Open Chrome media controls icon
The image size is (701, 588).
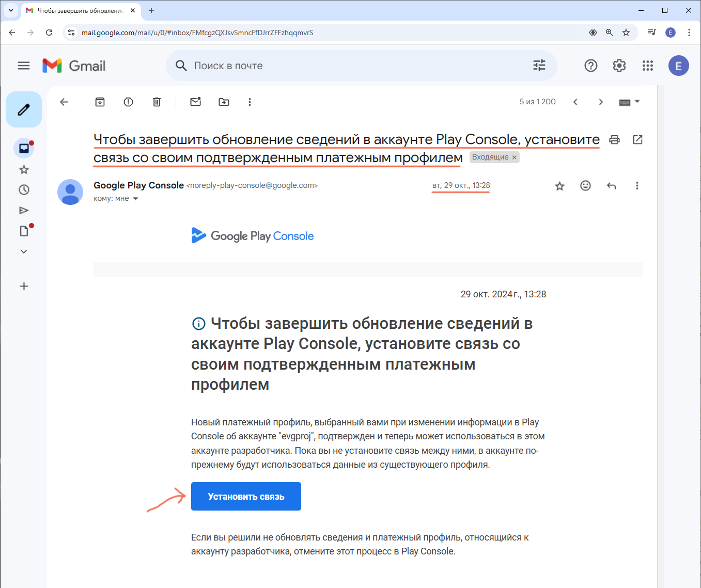tap(652, 33)
